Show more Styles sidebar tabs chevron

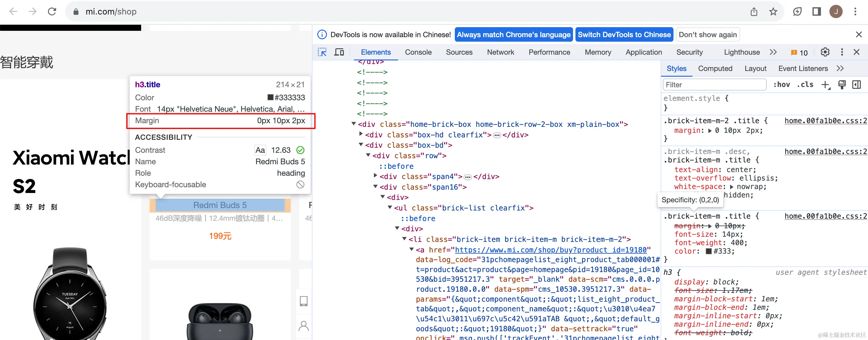[840, 69]
